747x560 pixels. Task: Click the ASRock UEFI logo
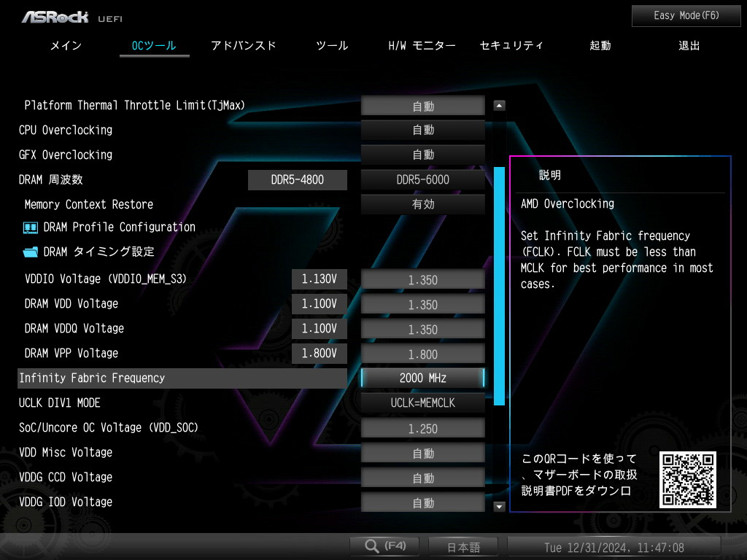(x=72, y=17)
